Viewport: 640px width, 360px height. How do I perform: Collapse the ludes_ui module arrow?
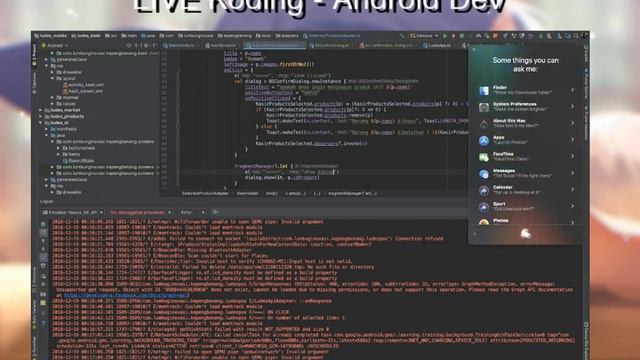coord(40,122)
